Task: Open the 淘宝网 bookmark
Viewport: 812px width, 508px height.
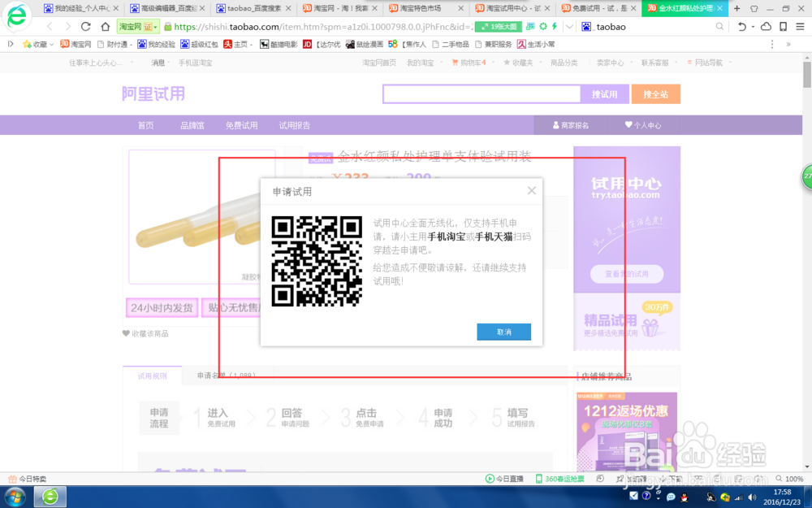Action: tap(76, 44)
